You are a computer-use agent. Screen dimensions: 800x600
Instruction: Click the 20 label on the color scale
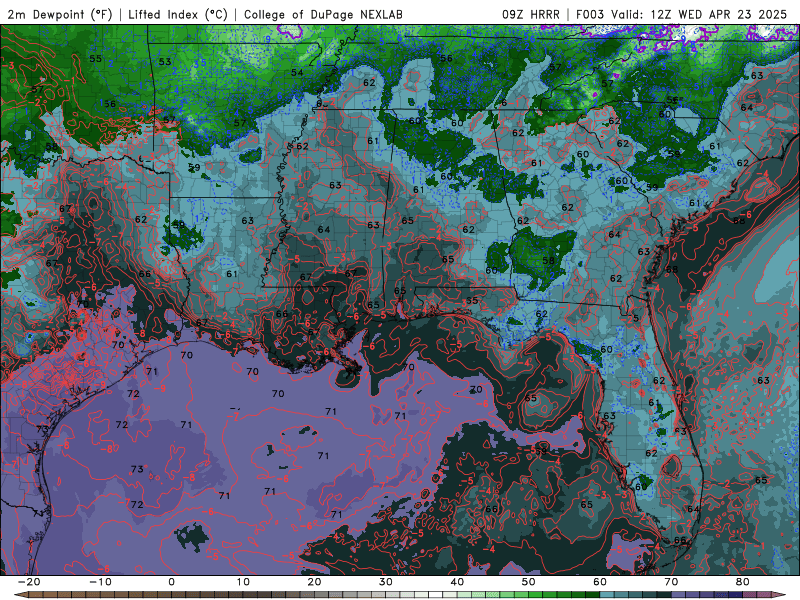pos(314,582)
